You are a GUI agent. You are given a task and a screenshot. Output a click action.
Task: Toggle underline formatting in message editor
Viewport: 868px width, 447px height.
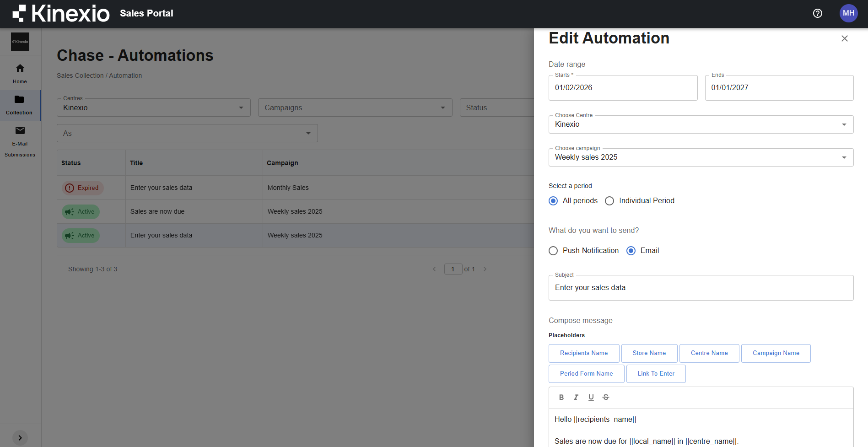(591, 397)
